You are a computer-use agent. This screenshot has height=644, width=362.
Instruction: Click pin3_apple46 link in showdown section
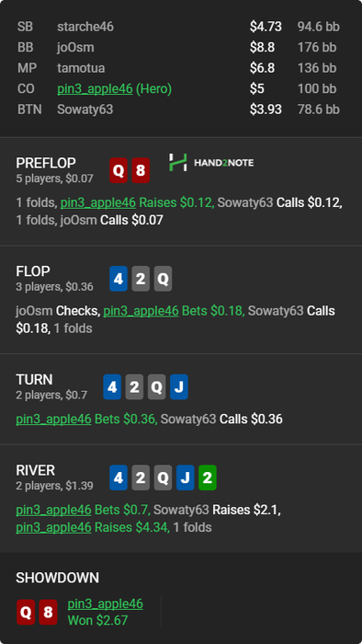click(106, 604)
